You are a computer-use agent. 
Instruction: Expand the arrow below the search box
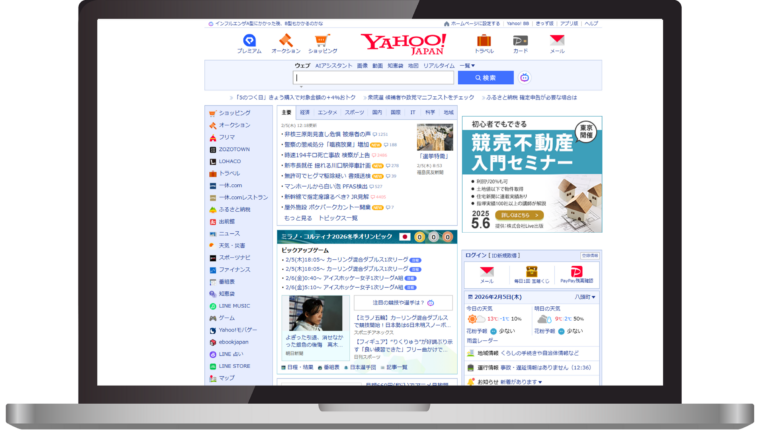tap(301, 87)
